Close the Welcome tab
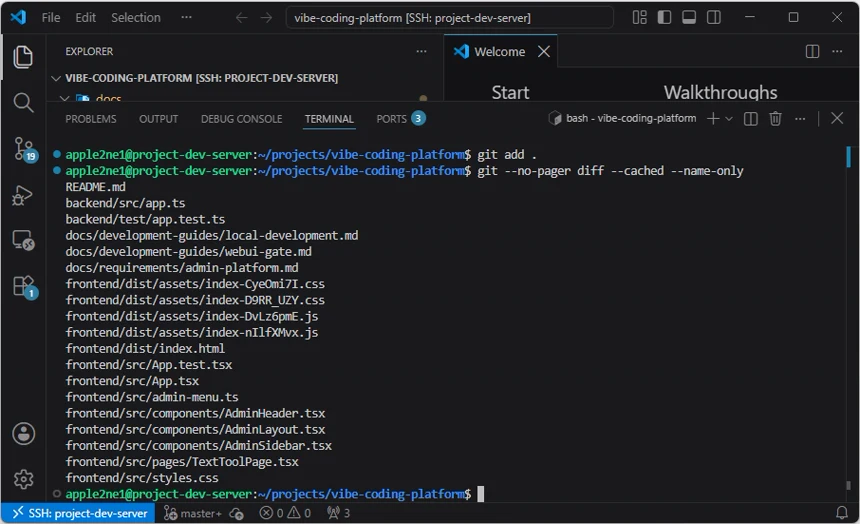The width and height of the screenshot is (860, 524). pos(544,52)
